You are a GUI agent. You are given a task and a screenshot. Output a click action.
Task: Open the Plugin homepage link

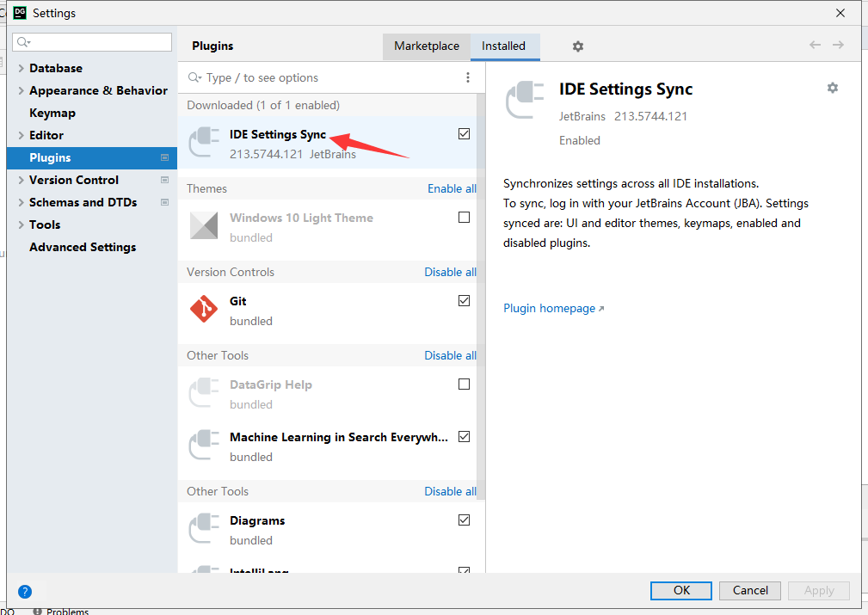pos(548,308)
